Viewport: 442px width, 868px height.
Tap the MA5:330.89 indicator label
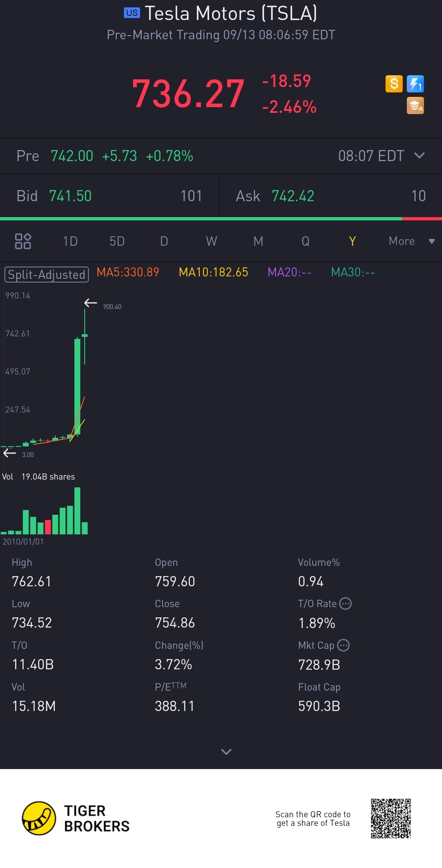pyautogui.click(x=128, y=272)
